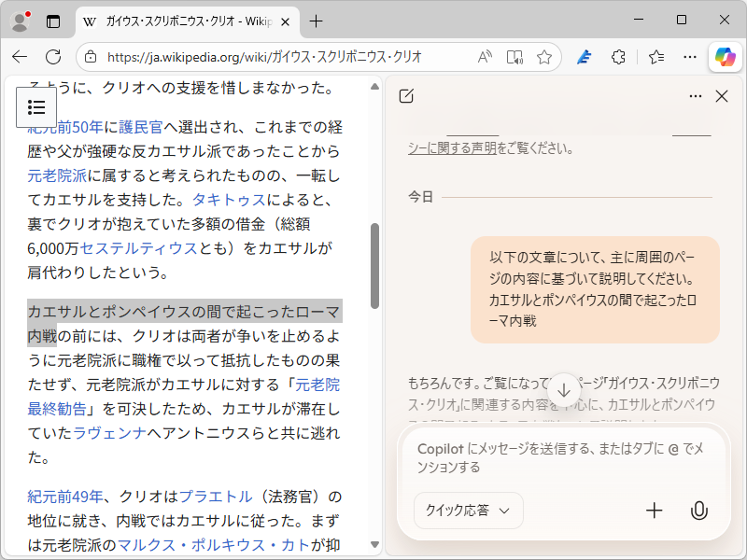Open the Microsoft Editor extension
Image resolution: width=747 pixels, height=560 pixels.
pyautogui.click(x=584, y=56)
